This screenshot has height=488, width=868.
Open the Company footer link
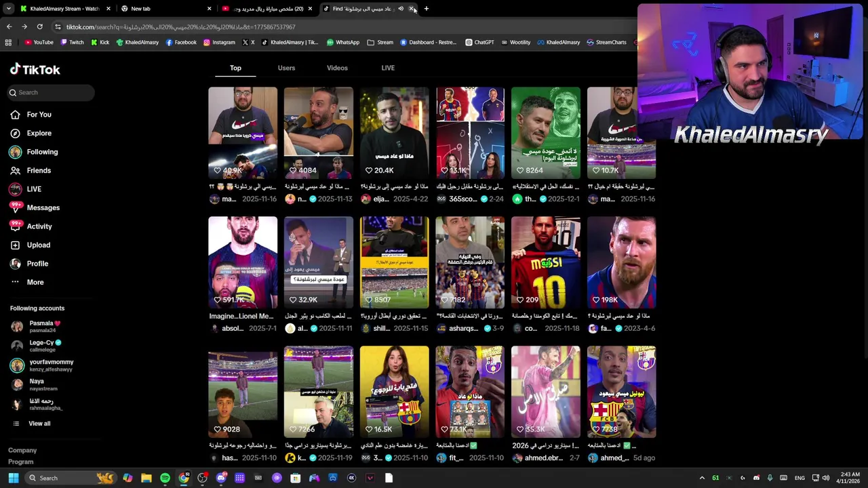22,450
